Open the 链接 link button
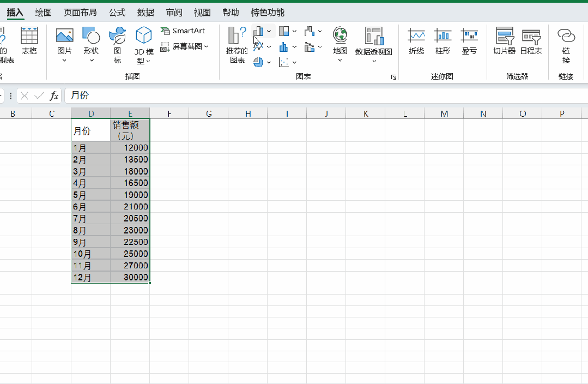This screenshot has width=588, height=384. pos(566,45)
